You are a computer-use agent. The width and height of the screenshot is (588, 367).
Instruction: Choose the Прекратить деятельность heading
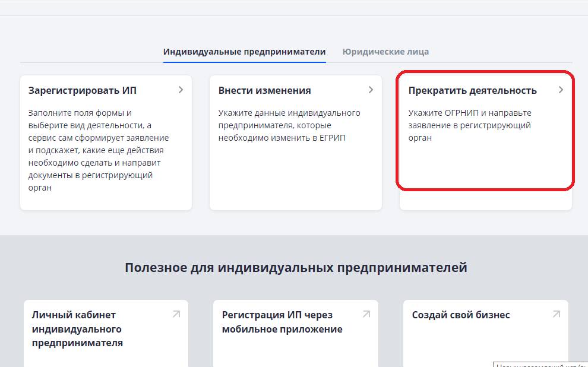472,90
